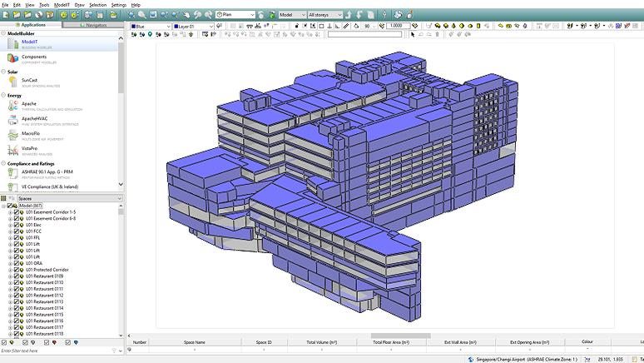The height and width of the screenshot is (363, 644).
Task: Start the MacroFlo air movement application
Action: 31,134
